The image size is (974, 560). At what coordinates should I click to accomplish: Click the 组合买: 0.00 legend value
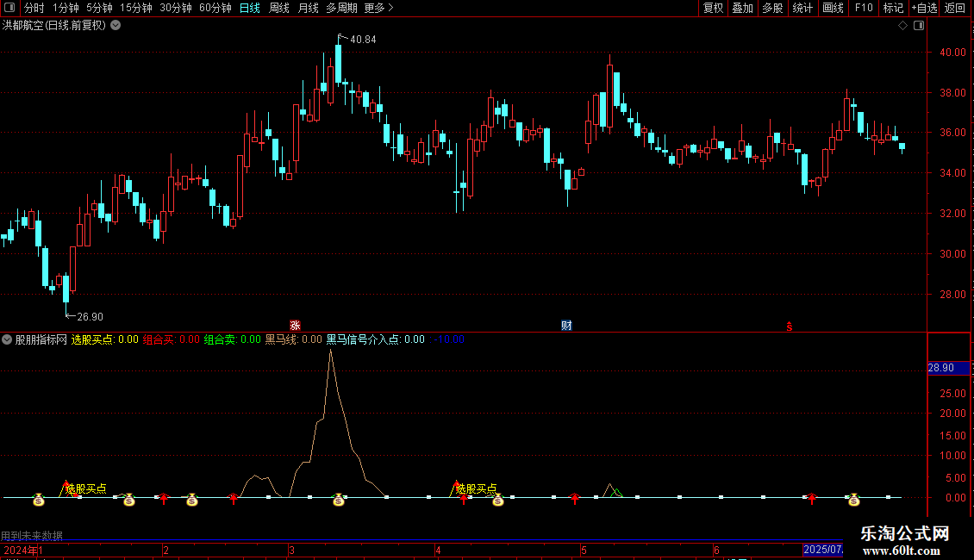tap(172, 339)
